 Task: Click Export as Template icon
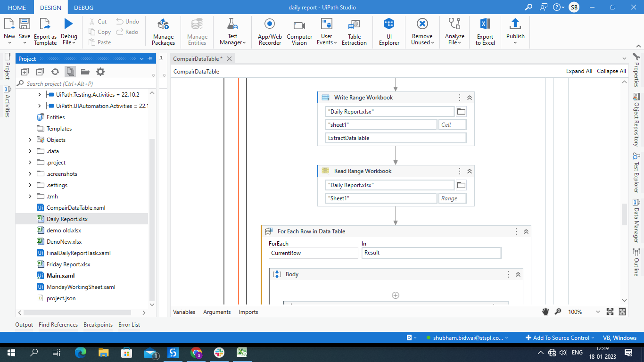point(45,24)
